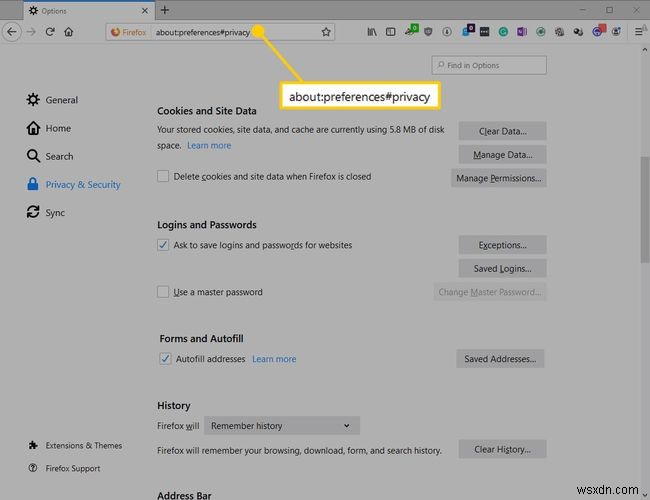The image size is (650, 500).
Task: Close the Options tab
Action: pyautogui.click(x=145, y=11)
